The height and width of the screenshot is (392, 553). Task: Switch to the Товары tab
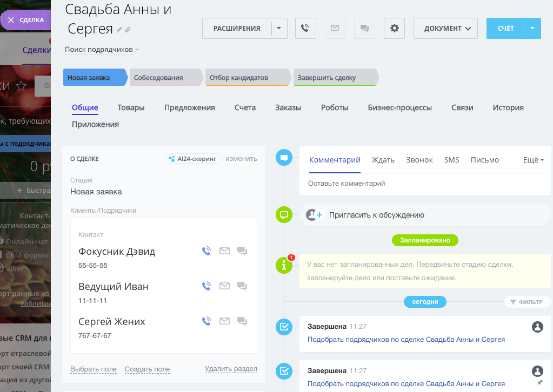[131, 107]
